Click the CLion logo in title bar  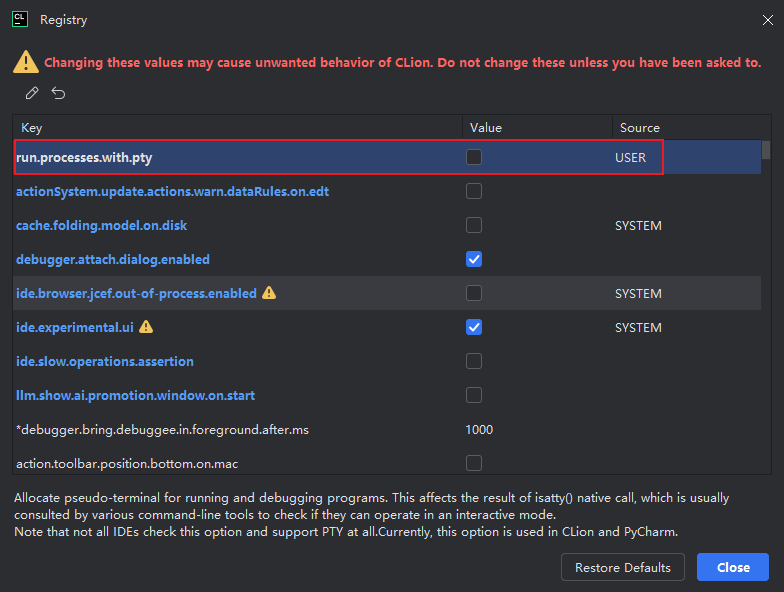19,19
